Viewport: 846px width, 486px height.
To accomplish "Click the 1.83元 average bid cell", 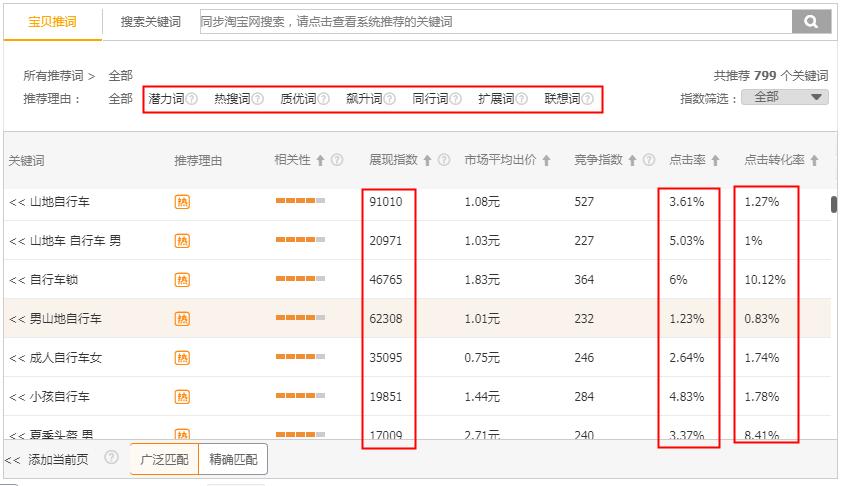I will [482, 280].
